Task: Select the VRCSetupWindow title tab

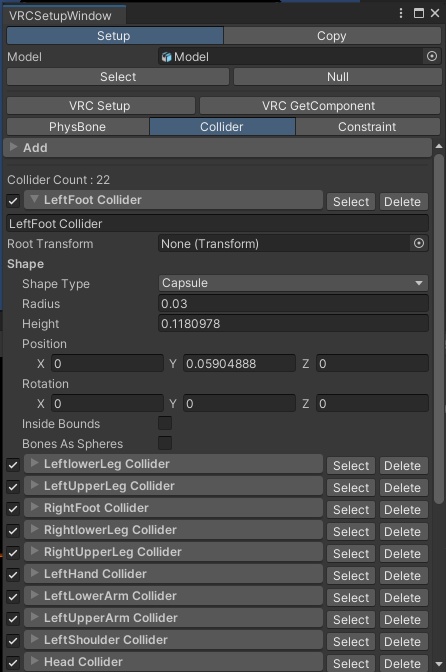Action: [x=65, y=16]
